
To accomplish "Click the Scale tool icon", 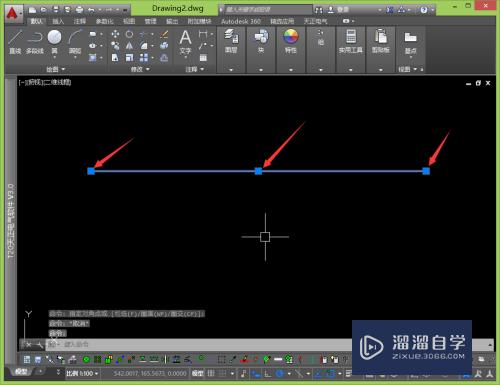I will 129,58.
